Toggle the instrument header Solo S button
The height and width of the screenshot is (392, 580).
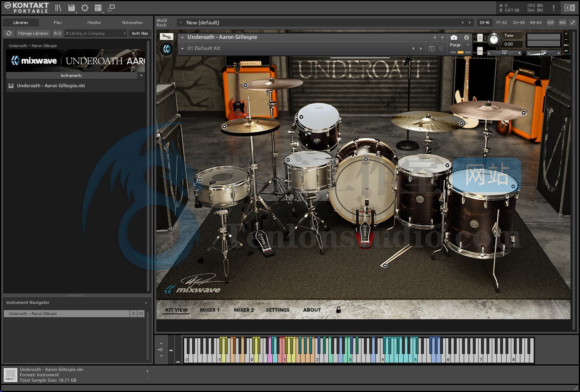[x=480, y=38]
